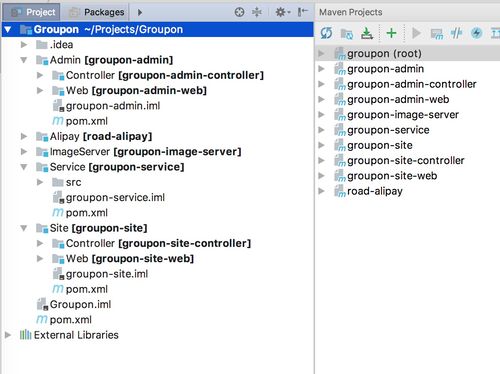
Task: Generate sources and update folders icon
Action: click(x=347, y=33)
